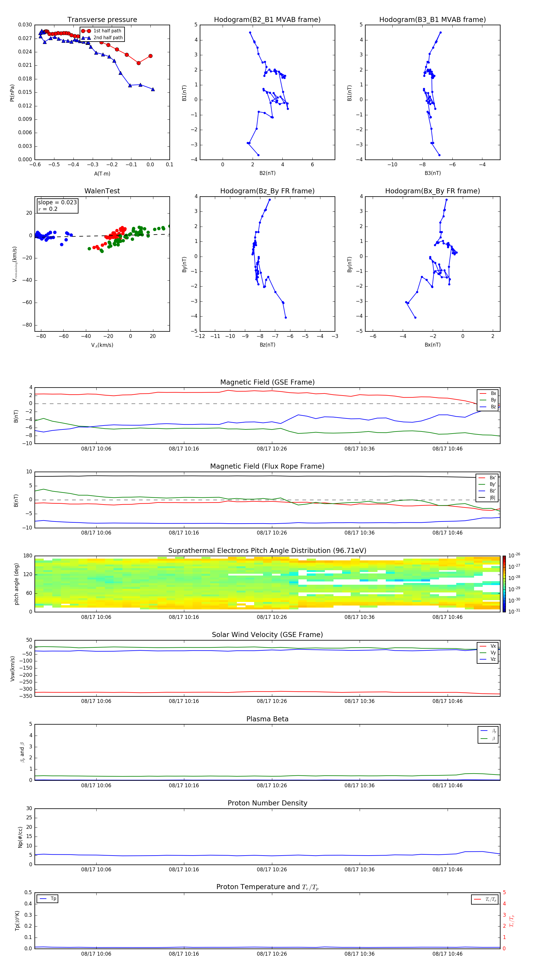
Task: Click '08/17 10:36' tick under solar wind velocity
Action: pos(359,701)
